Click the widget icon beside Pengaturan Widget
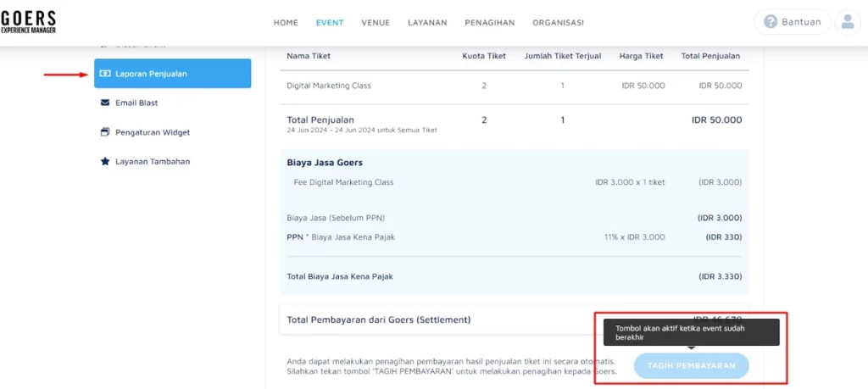Screen dimensions: 868x389 [105, 132]
